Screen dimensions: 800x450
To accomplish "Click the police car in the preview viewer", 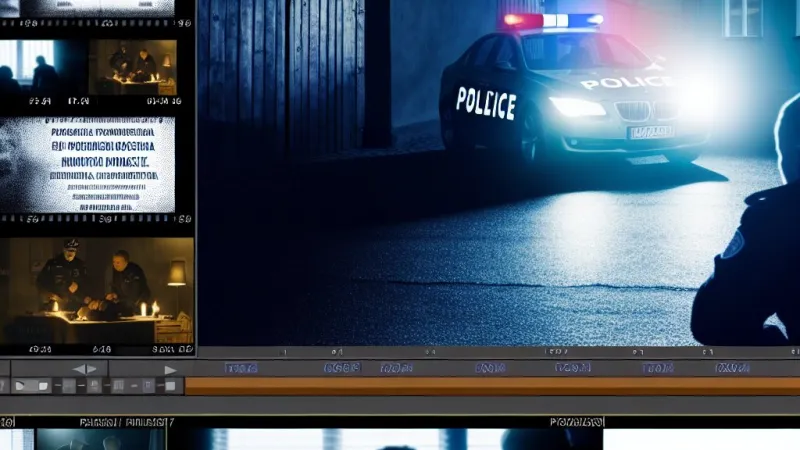I will pyautogui.click(x=570, y=100).
